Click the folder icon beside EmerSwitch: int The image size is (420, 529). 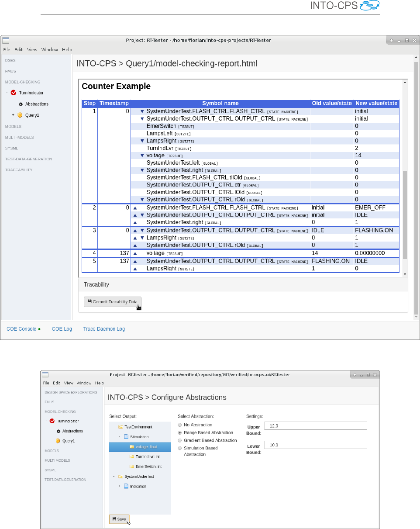pos(132,467)
